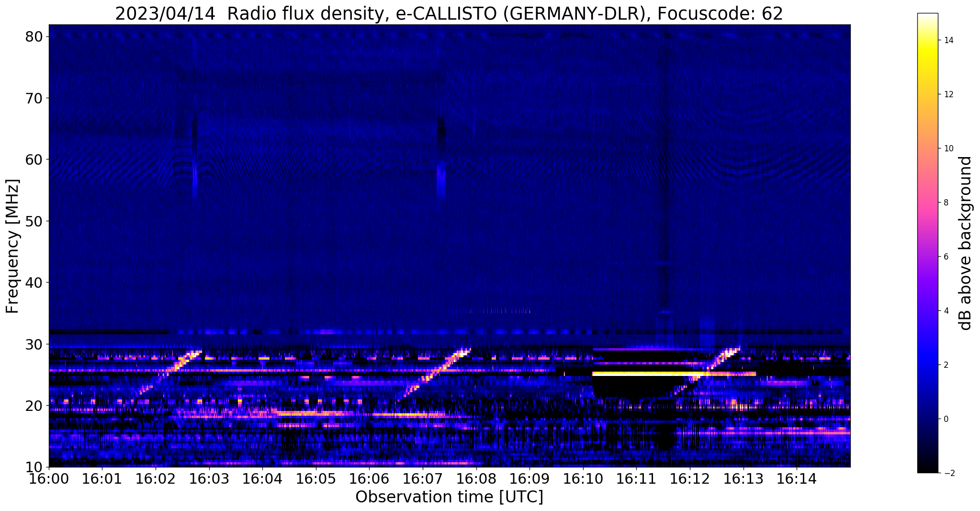This screenshot has width=980, height=511.
Task: Click the 70 MHz frequency tick label
Action: pos(35,98)
